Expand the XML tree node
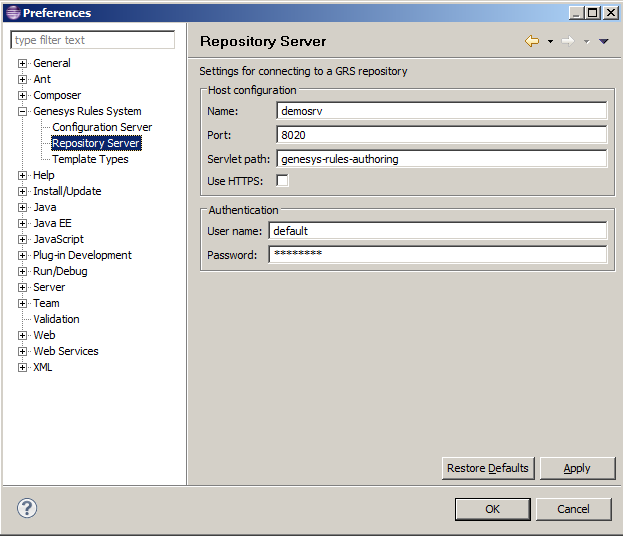The width and height of the screenshot is (623, 536). (23, 368)
